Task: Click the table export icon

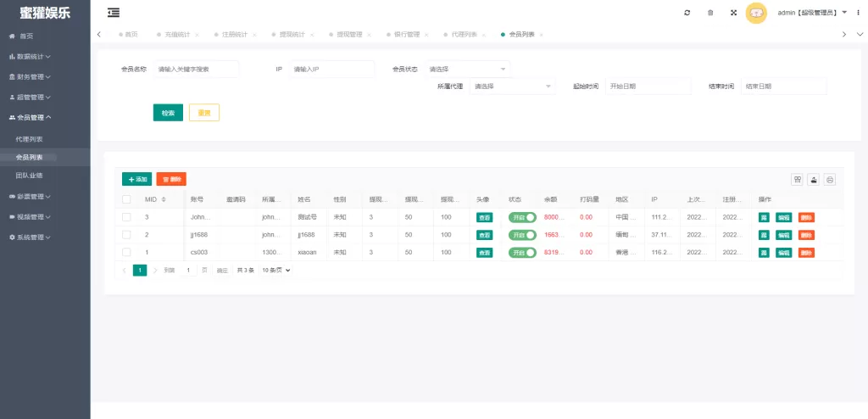Action: coord(814,179)
